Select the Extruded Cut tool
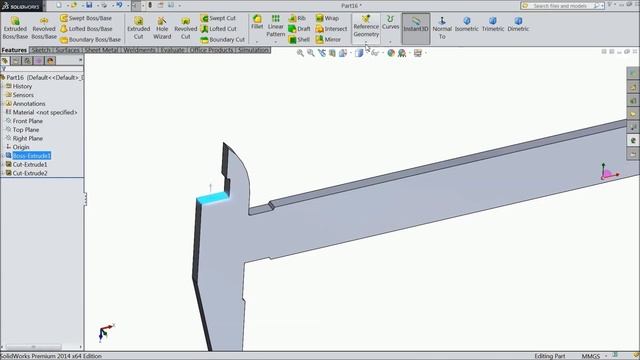 138,28
